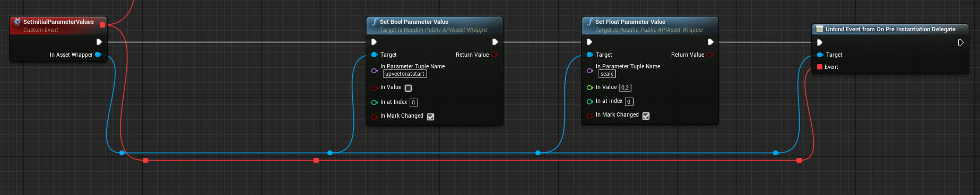
Task: Click the In Value pin on Set Bool node
Action: (x=374, y=88)
